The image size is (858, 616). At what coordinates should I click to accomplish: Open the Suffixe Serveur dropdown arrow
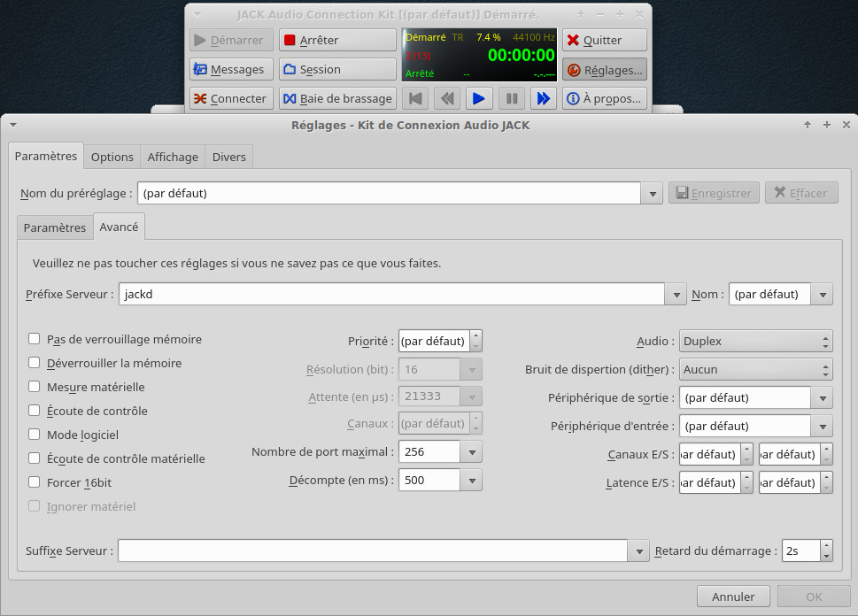pos(639,551)
